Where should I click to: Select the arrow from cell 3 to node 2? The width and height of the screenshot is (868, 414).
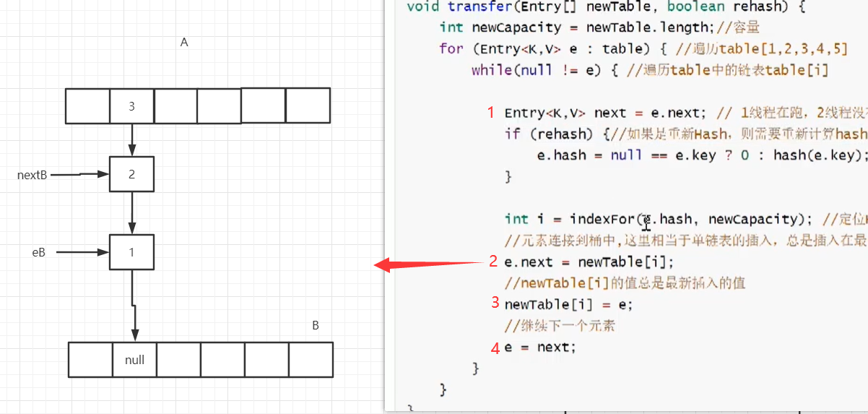[132, 139]
